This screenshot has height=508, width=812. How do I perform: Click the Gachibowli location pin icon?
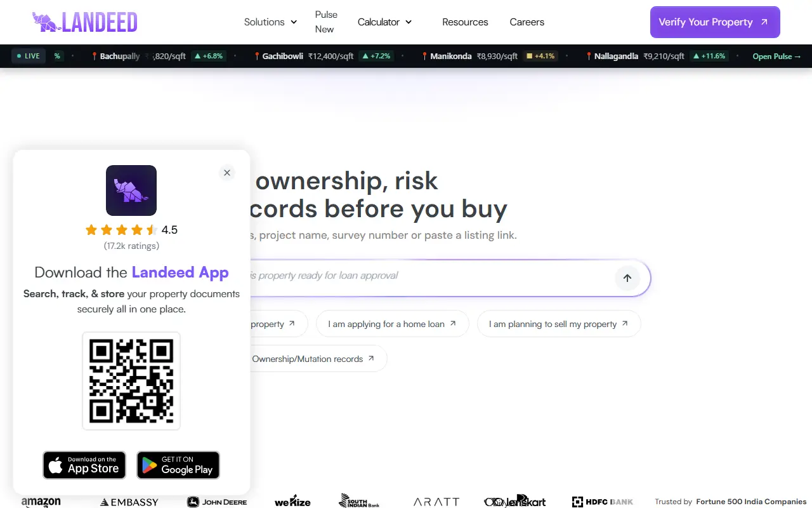pyautogui.click(x=257, y=56)
